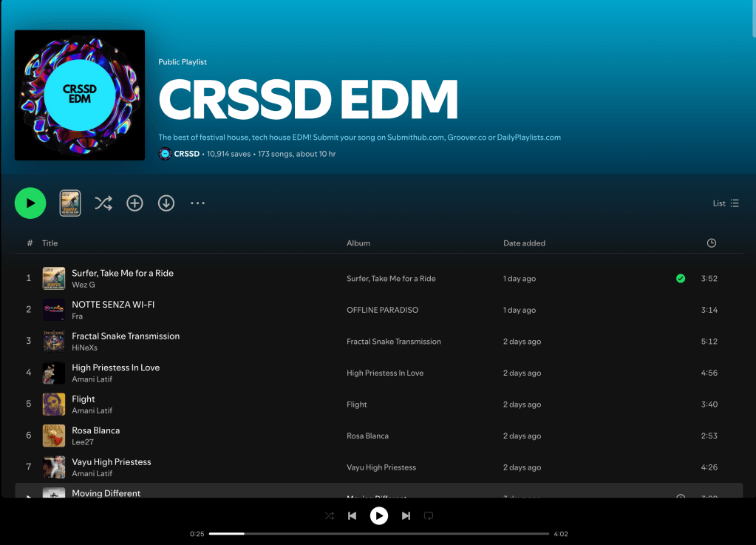Click the large green playlist Play button

pyautogui.click(x=30, y=203)
